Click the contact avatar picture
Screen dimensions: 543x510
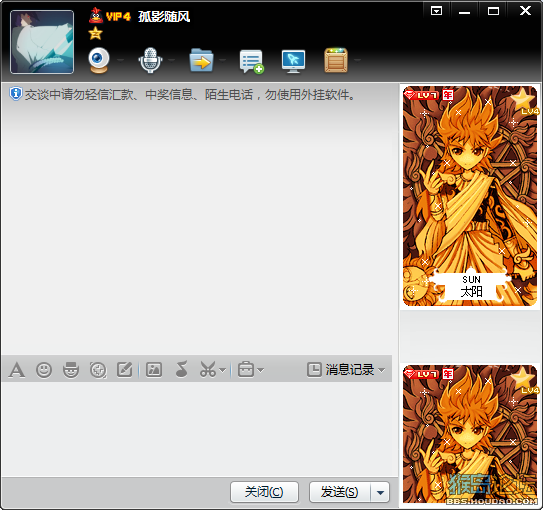pos(42,42)
